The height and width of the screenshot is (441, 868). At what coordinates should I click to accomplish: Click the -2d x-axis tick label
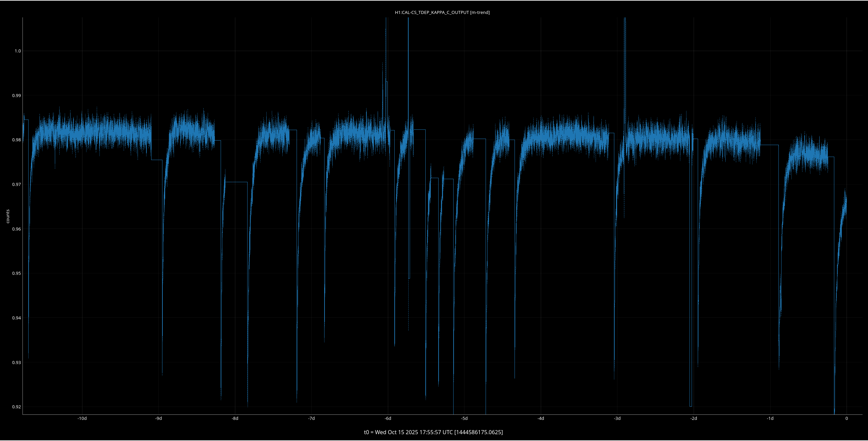pyautogui.click(x=694, y=419)
